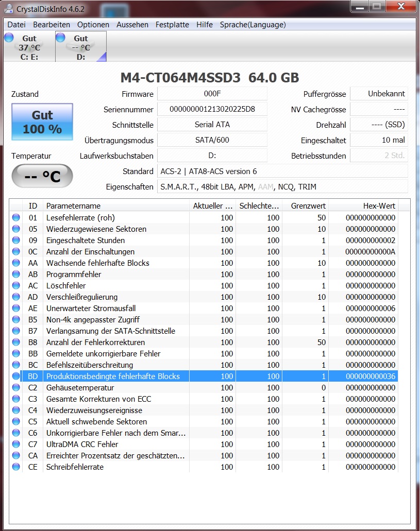
Task: Click status orb for Aktuell schwebende Sektoren
Action: 16,421
